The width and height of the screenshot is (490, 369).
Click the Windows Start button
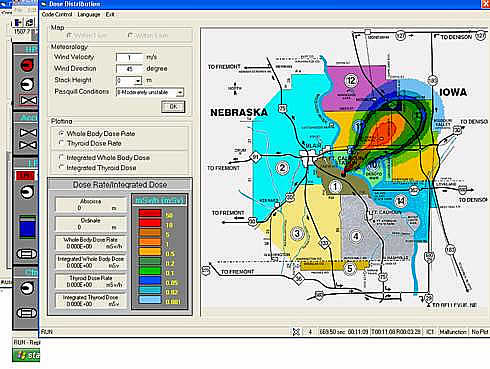tap(26, 355)
